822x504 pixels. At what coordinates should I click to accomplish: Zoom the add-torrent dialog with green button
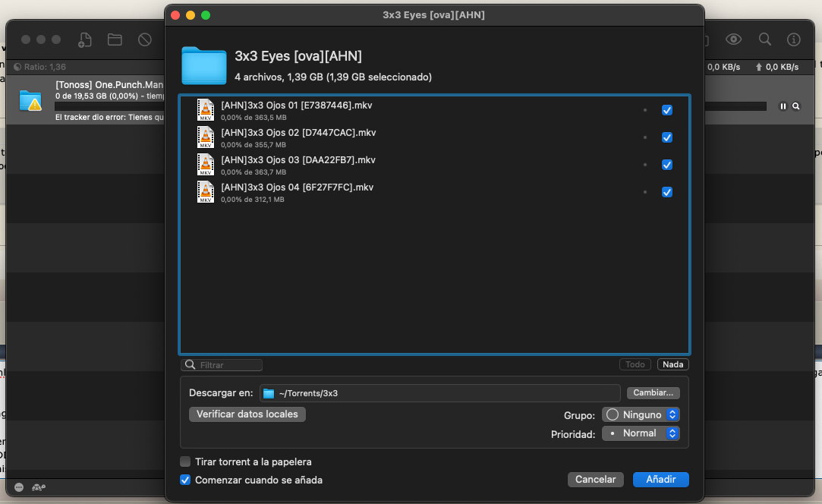click(206, 15)
